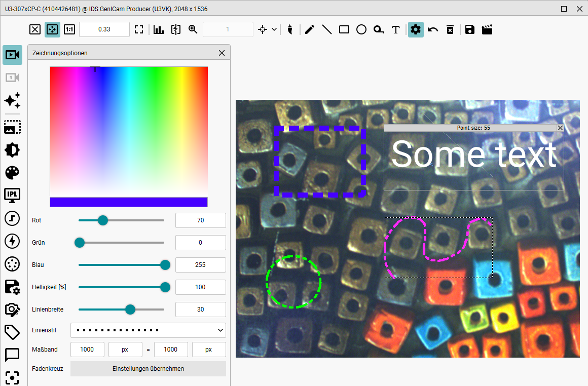Open the histogram view

pyautogui.click(x=159, y=29)
